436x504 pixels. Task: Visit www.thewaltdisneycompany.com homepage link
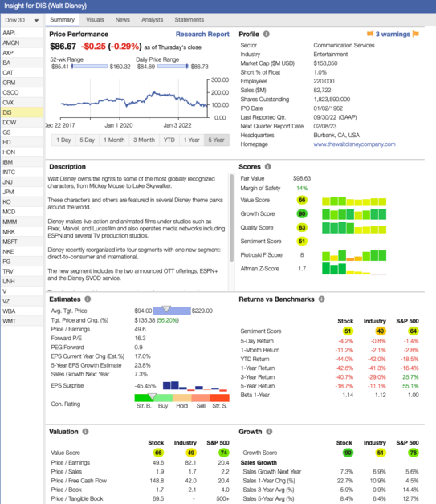coord(354,144)
